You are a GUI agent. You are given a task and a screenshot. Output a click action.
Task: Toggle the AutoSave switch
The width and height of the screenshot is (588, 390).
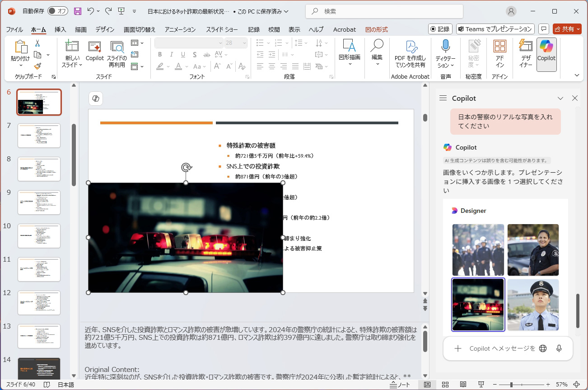pos(57,11)
